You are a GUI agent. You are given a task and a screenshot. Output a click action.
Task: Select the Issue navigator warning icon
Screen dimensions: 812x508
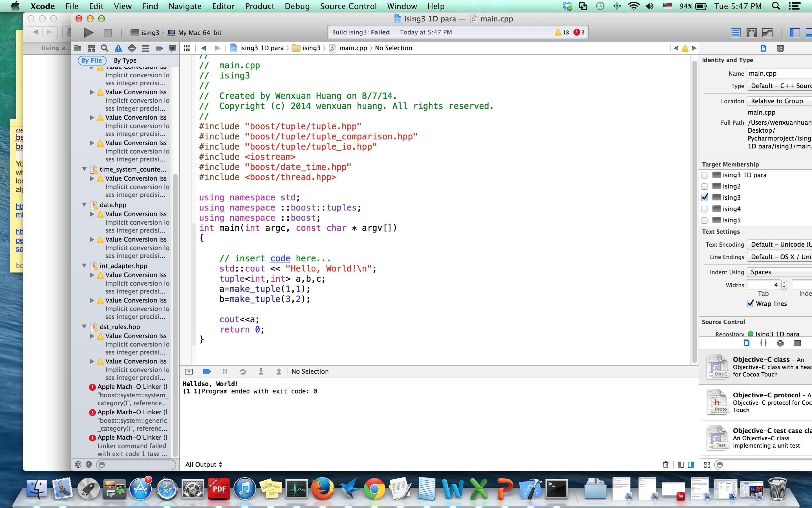pos(118,48)
